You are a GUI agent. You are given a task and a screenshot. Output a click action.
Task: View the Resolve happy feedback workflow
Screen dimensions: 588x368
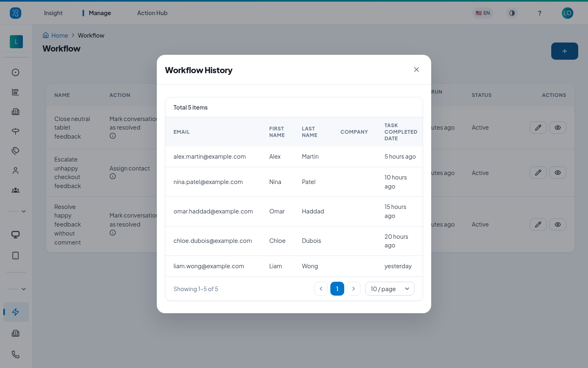tap(558, 224)
